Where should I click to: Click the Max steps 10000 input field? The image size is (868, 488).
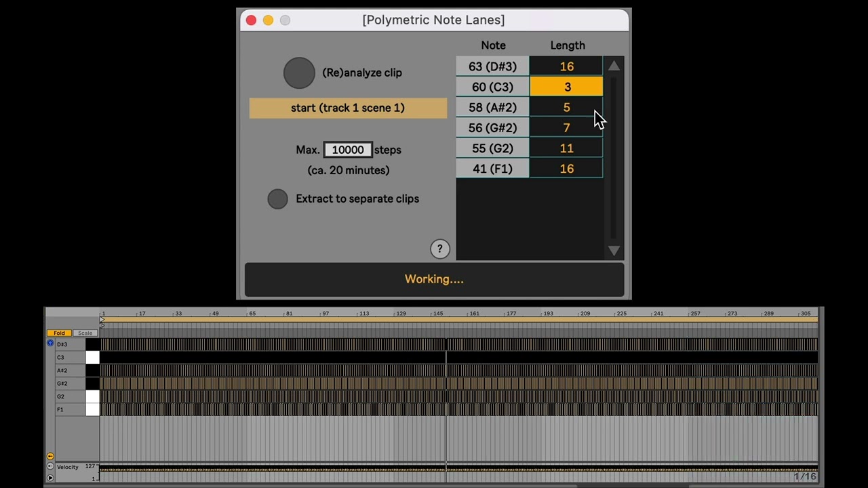point(348,150)
